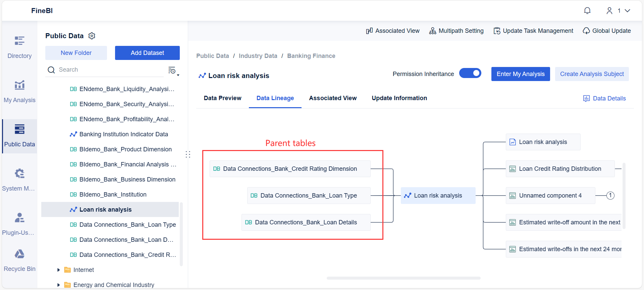This screenshot has height=290, width=644.
Task: Click the Add Dataset button
Action: coord(147,53)
